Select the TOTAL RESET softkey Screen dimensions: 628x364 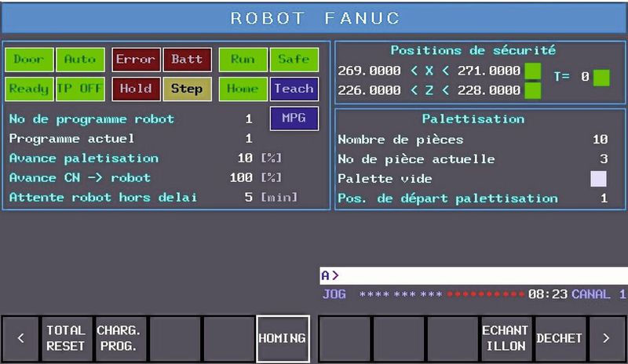pos(66,338)
